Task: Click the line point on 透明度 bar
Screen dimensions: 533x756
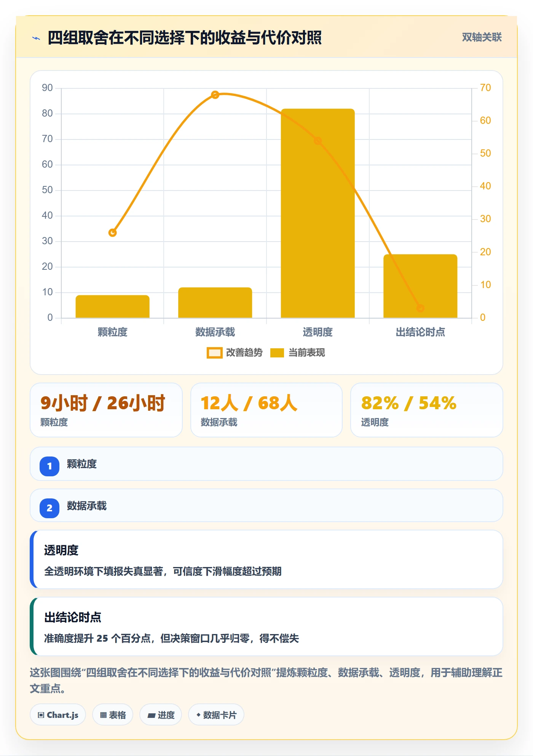Action: (318, 141)
